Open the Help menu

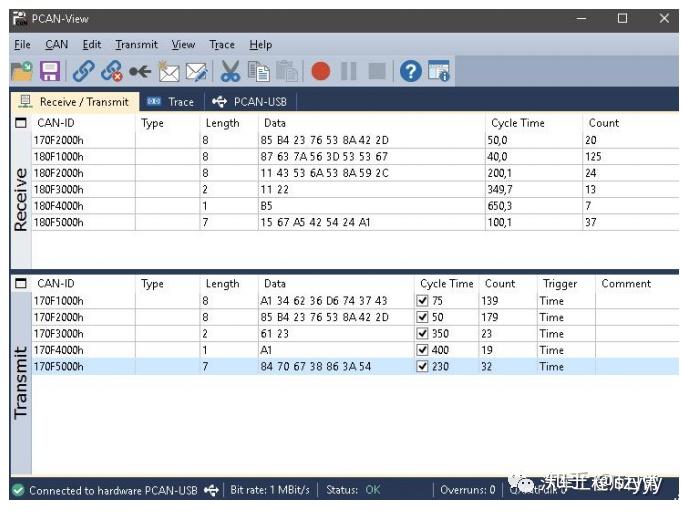point(260,44)
